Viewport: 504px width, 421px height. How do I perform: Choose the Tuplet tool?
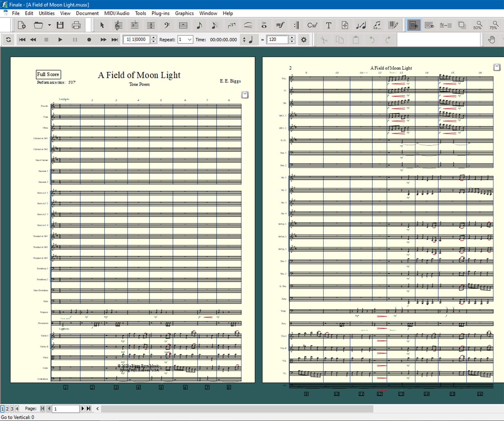pyautogui.click(x=232, y=25)
